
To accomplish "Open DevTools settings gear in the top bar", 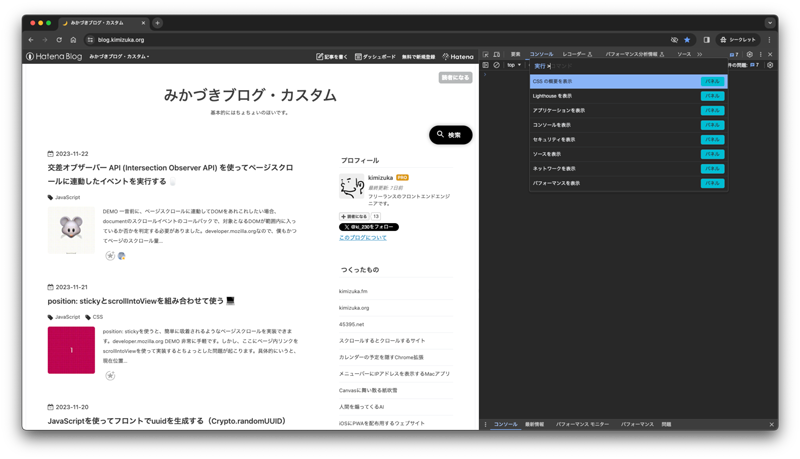I will tap(749, 55).
